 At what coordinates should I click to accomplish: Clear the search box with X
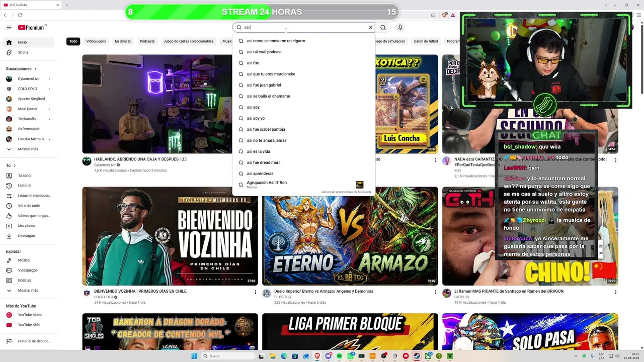[x=371, y=28]
